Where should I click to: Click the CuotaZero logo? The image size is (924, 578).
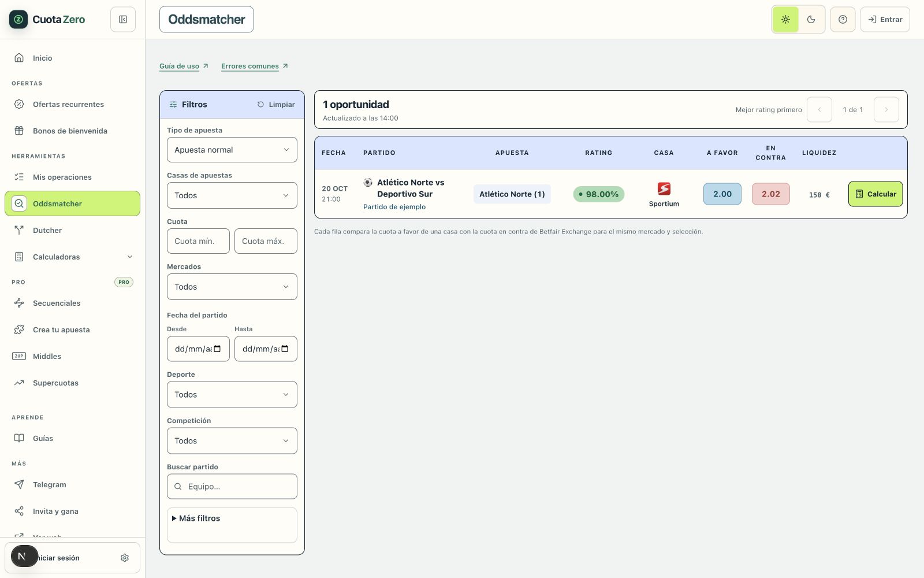tap(47, 20)
